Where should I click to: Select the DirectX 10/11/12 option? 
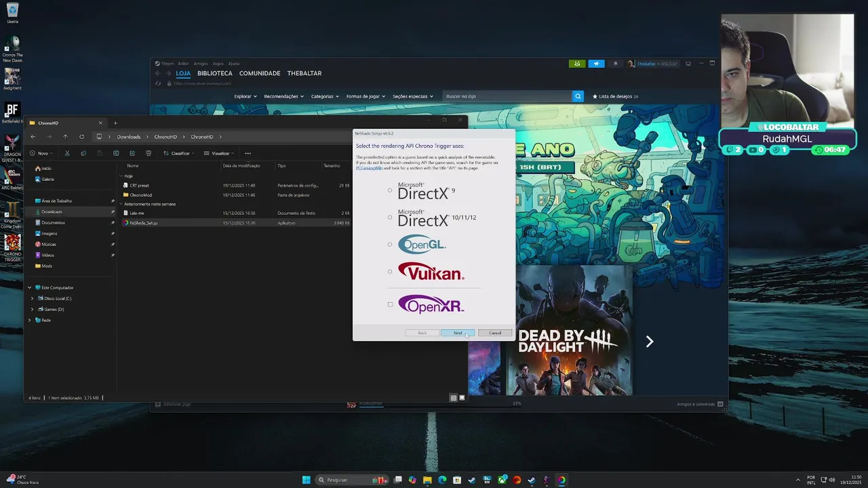coord(390,218)
